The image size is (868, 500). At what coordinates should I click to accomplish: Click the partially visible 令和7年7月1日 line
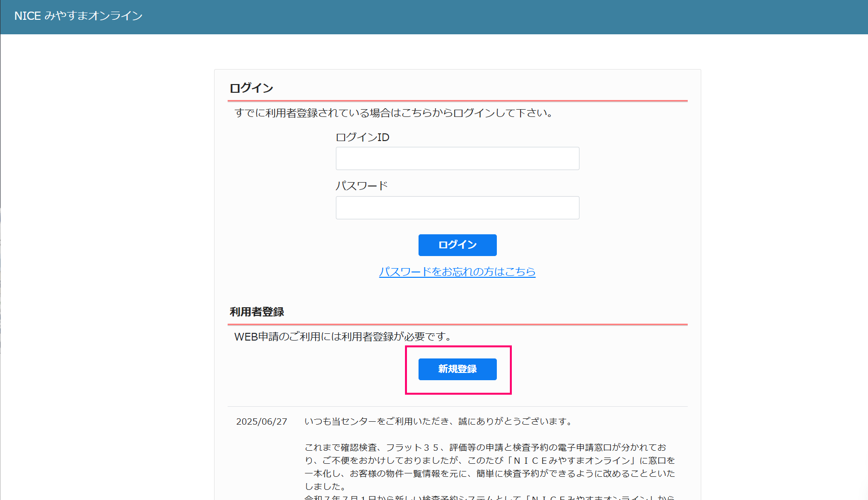489,497
